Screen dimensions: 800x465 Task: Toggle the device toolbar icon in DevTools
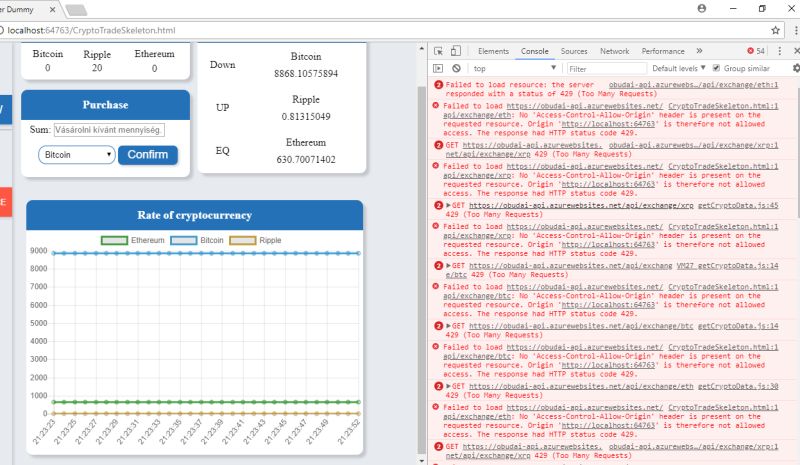tap(456, 51)
